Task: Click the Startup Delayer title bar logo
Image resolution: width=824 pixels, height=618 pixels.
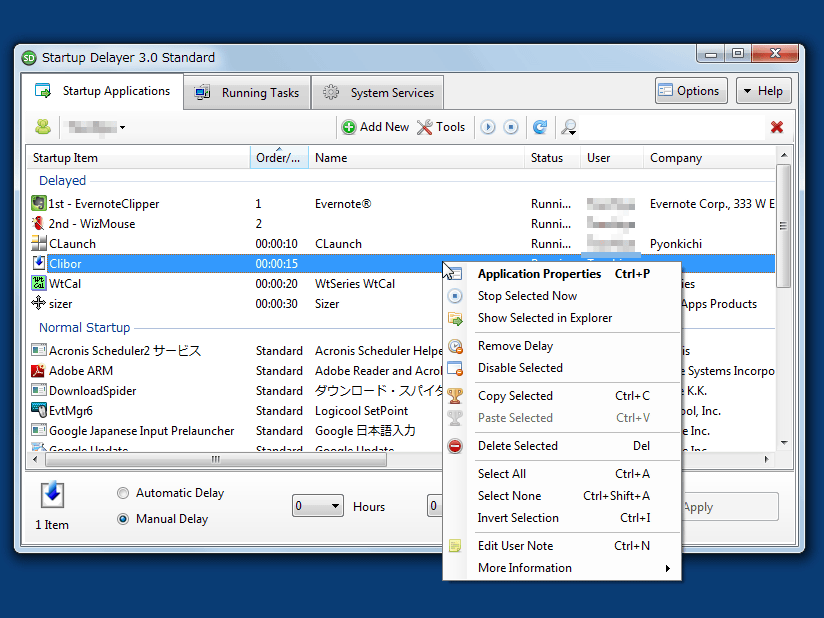Action: click(29, 57)
